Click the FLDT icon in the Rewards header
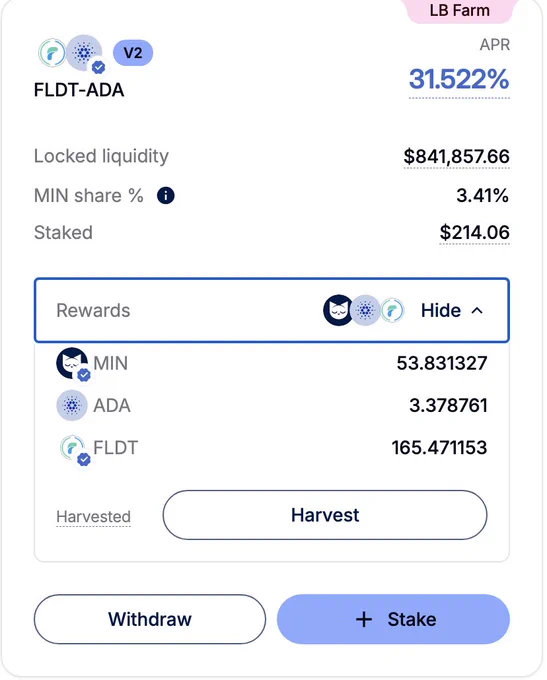Viewport: 547px width, 680px height. click(x=392, y=311)
